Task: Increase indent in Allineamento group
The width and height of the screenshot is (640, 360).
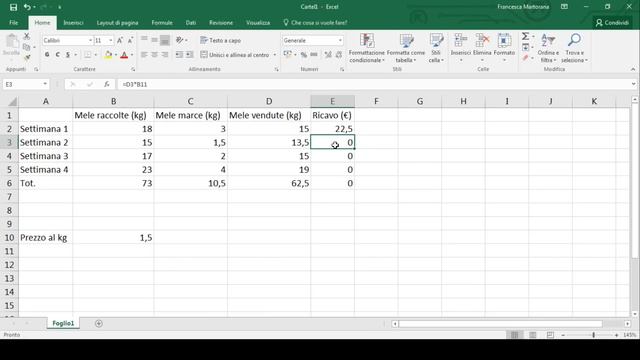Action: 189,55
